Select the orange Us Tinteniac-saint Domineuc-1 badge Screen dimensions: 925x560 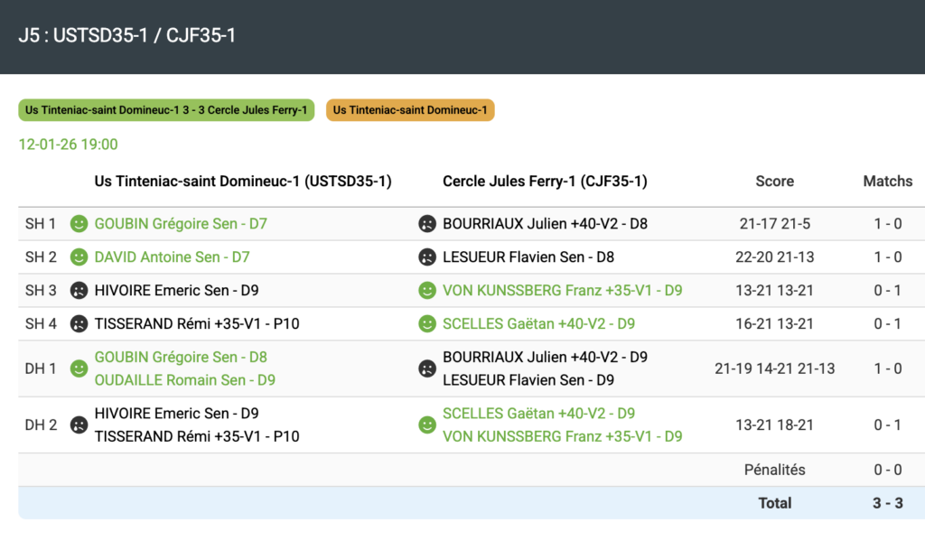[410, 110]
